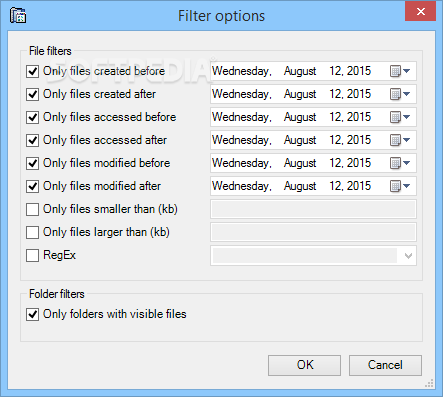Enable the RegEx filter checkbox
The height and width of the screenshot is (397, 443).
pyautogui.click(x=32, y=256)
